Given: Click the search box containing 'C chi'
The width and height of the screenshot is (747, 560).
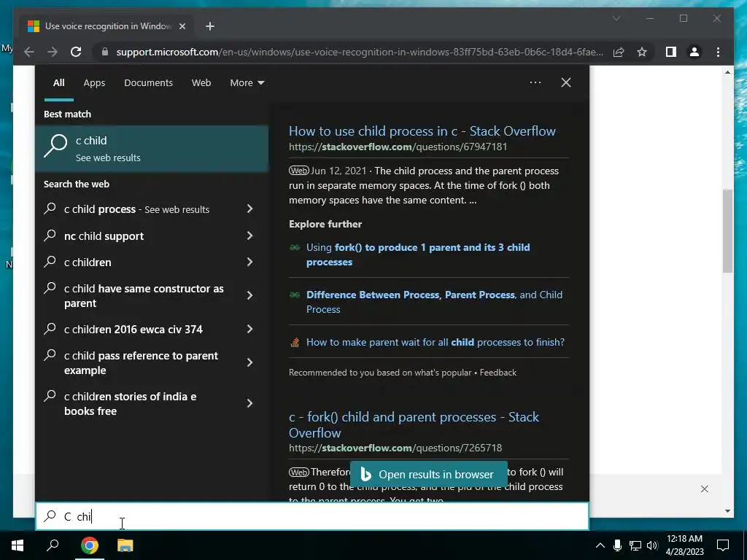Looking at the screenshot, I should click(x=312, y=516).
